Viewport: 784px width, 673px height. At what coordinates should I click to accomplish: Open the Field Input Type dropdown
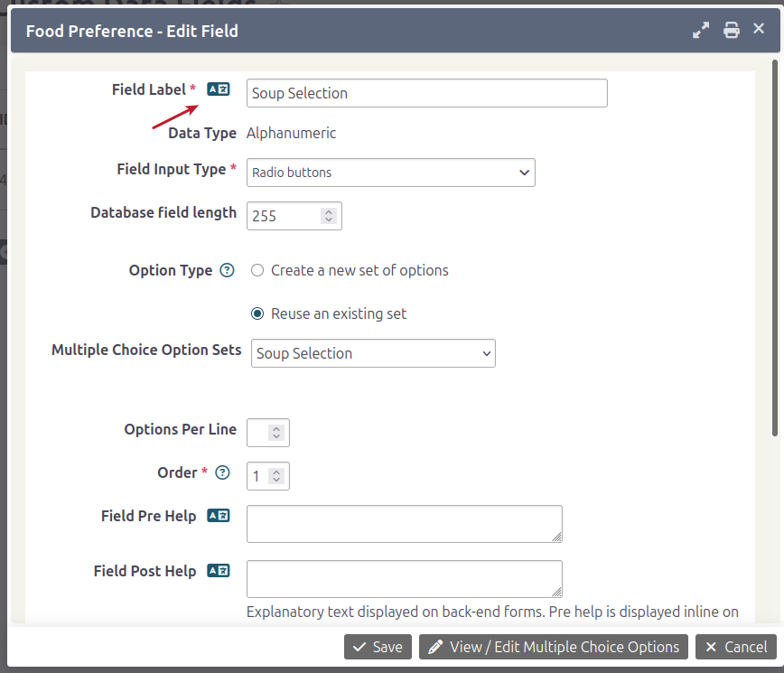pyautogui.click(x=390, y=173)
